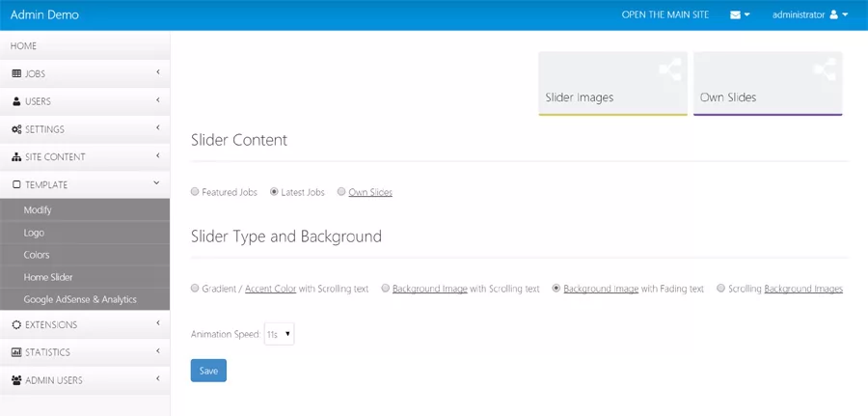Click the Admin Users group icon
This screenshot has width=868, height=416.
pos(16,380)
